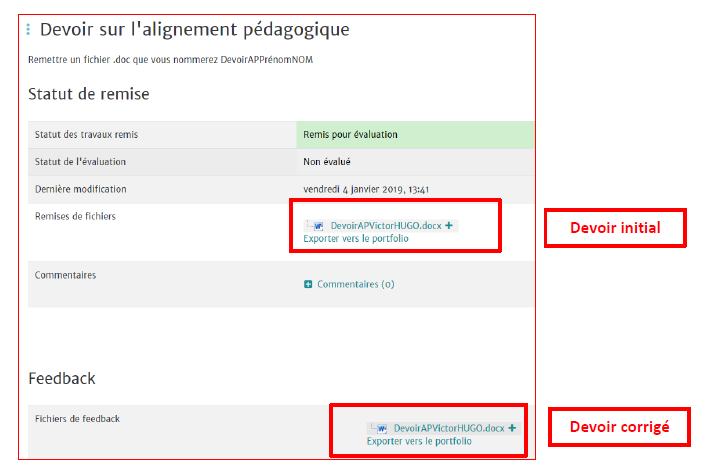Expand the Commentaires section with its plus icon
The image size is (715, 473).
(x=308, y=284)
